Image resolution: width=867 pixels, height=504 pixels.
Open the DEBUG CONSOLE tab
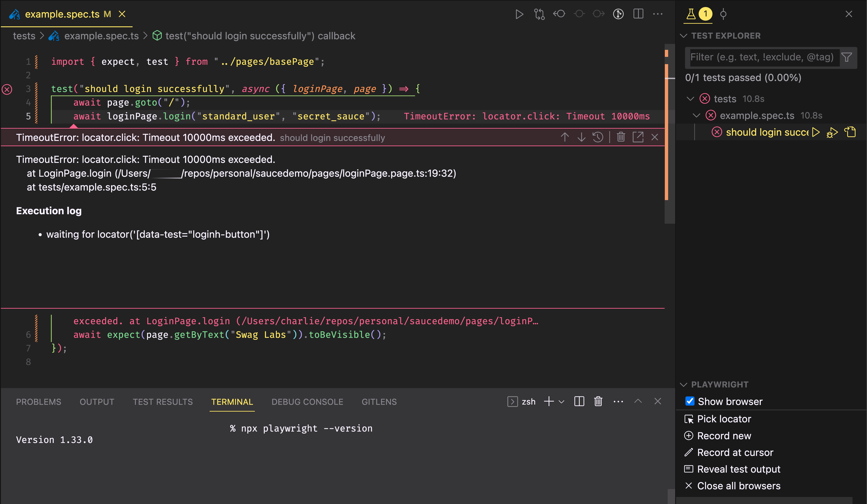pyautogui.click(x=307, y=401)
